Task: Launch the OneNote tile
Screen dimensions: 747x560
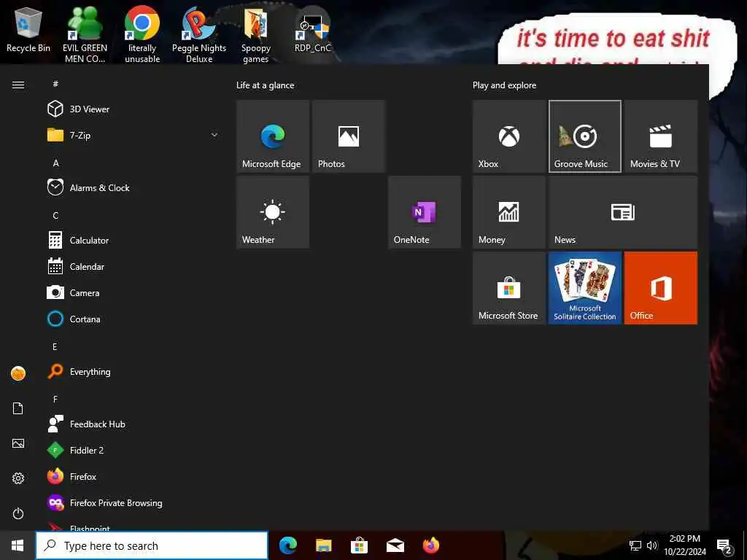Action: 425,212
